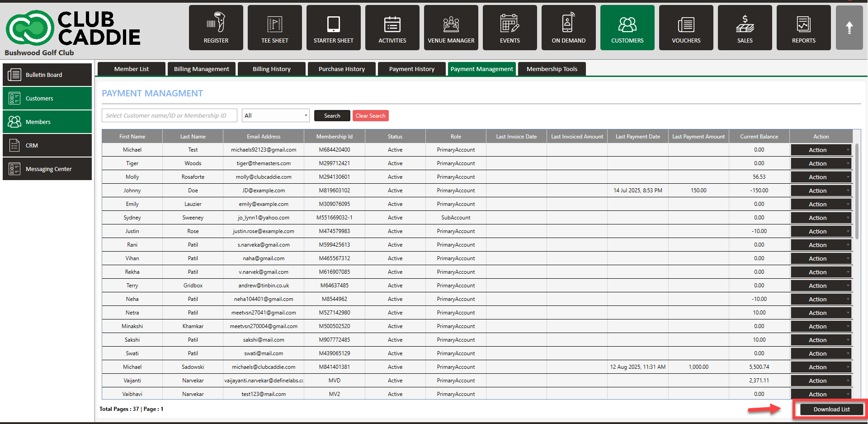Open Bulletin Board in sidebar
Image resolution: width=868 pixels, height=424 pixels.
pyautogui.click(x=47, y=75)
